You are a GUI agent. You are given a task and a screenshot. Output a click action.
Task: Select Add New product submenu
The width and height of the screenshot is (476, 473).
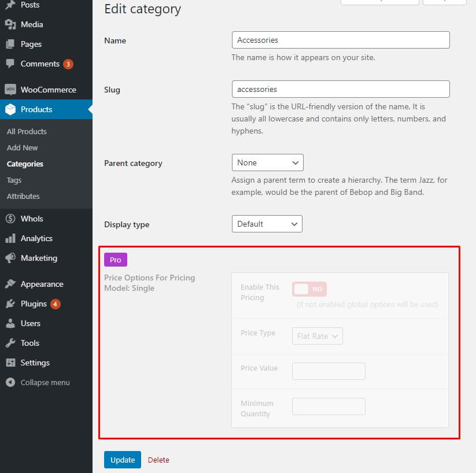coord(22,148)
